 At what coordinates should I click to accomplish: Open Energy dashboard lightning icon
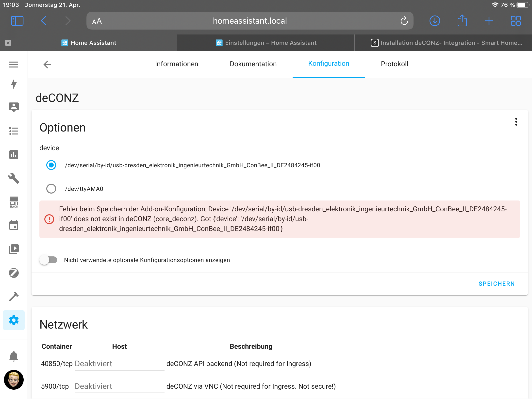click(14, 84)
